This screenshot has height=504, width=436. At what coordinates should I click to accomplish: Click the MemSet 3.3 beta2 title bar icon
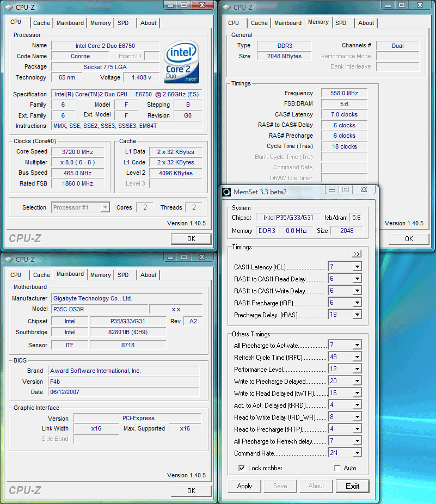(226, 191)
